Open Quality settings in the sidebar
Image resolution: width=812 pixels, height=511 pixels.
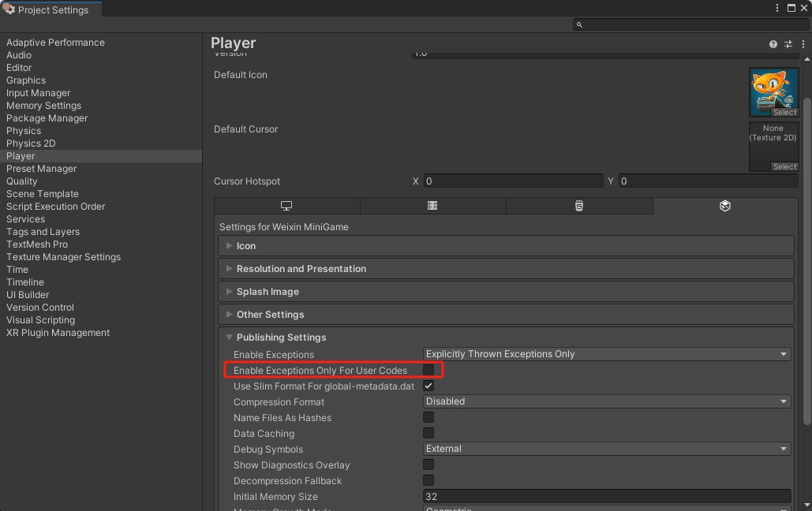point(22,181)
